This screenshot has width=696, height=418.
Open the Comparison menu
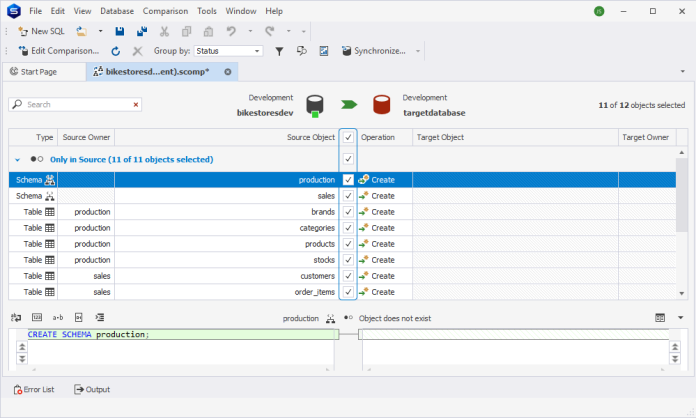(165, 10)
